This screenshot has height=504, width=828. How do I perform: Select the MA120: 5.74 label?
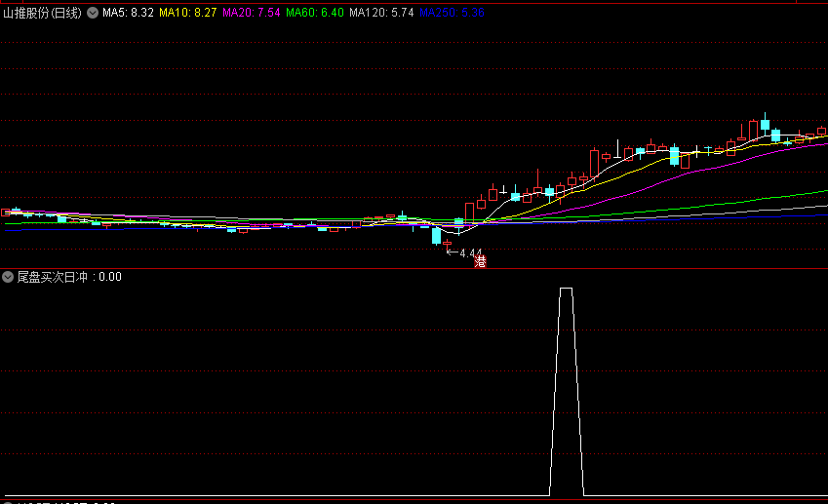click(x=381, y=13)
